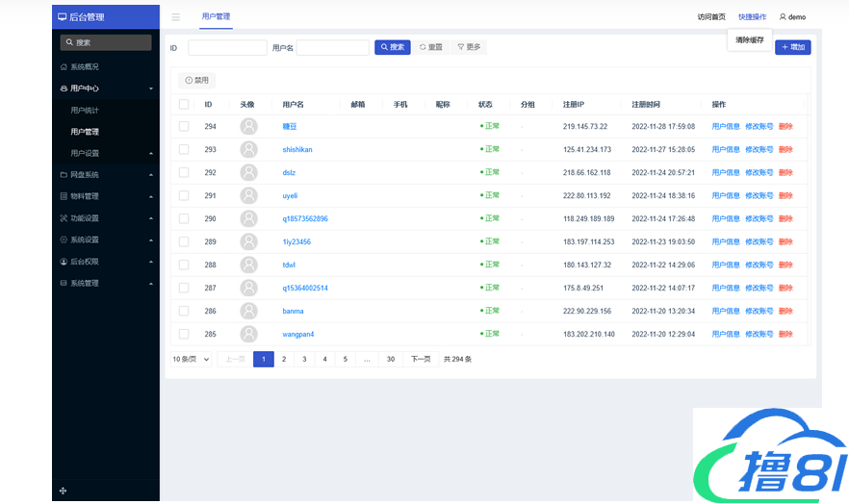Viewport: 849px width, 504px height.
Task: Click the 功能设置 tools icon
Action: [64, 218]
